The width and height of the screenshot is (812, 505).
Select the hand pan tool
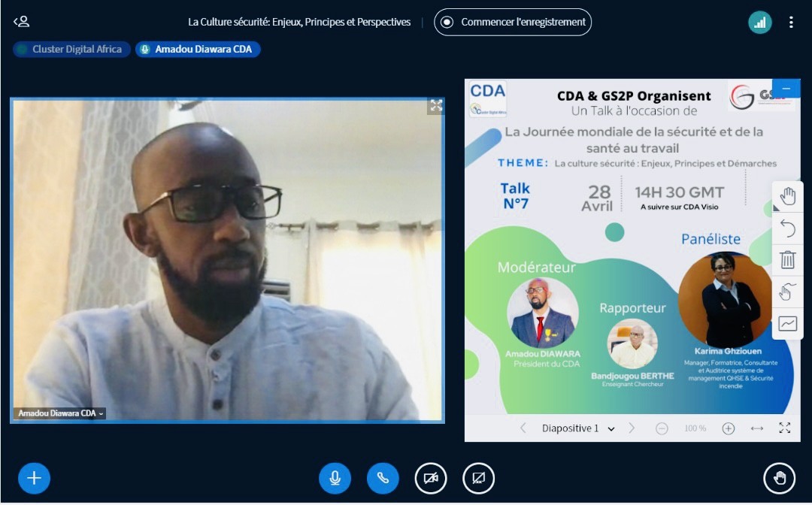coord(788,197)
